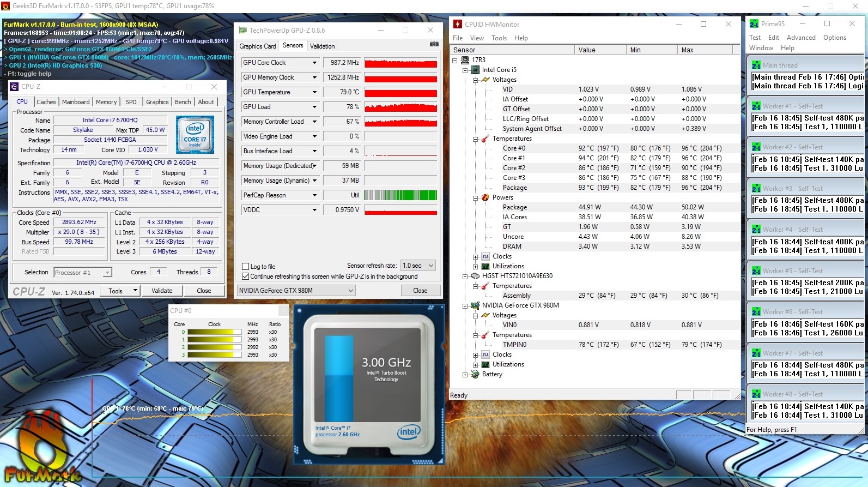Switch to the Caches tab in CPU-Z
The image size is (868, 487).
pos(46,102)
